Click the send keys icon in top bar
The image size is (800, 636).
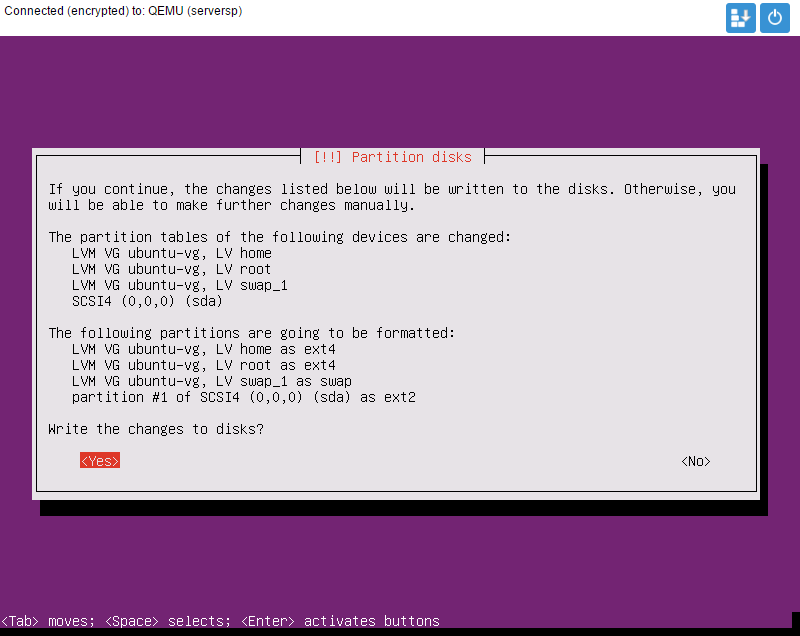coord(741,18)
